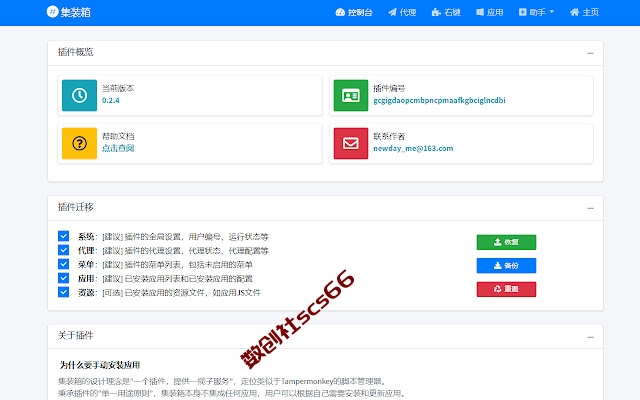Viewport: 640px width, 400px height.
Task: Uncheck the 代理 migration checkbox
Action: pyautogui.click(x=63, y=250)
